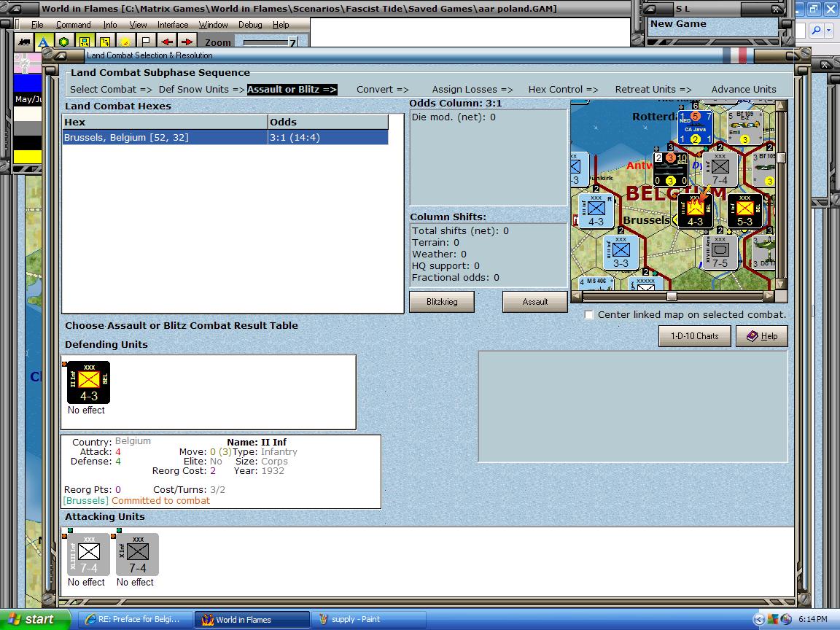This screenshot has height=630, width=840.
Task: Click the light blue XIII Inf 3-3 map counter
Action: pos(621,253)
